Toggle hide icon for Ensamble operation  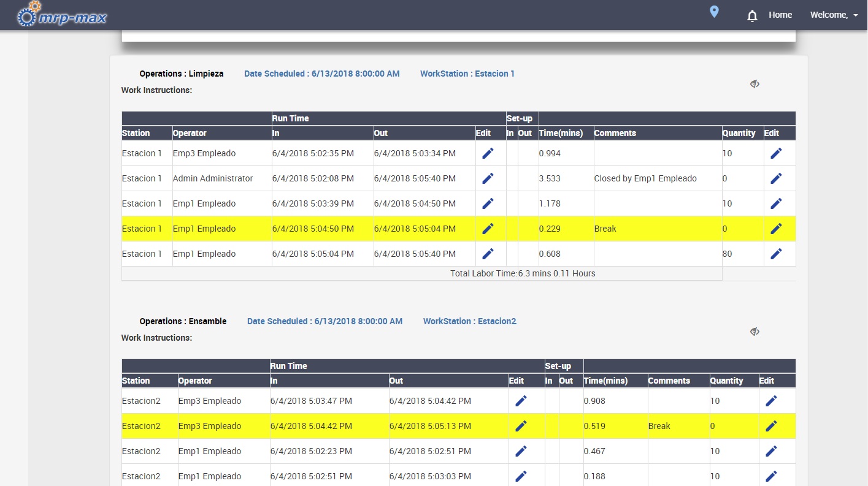(755, 332)
